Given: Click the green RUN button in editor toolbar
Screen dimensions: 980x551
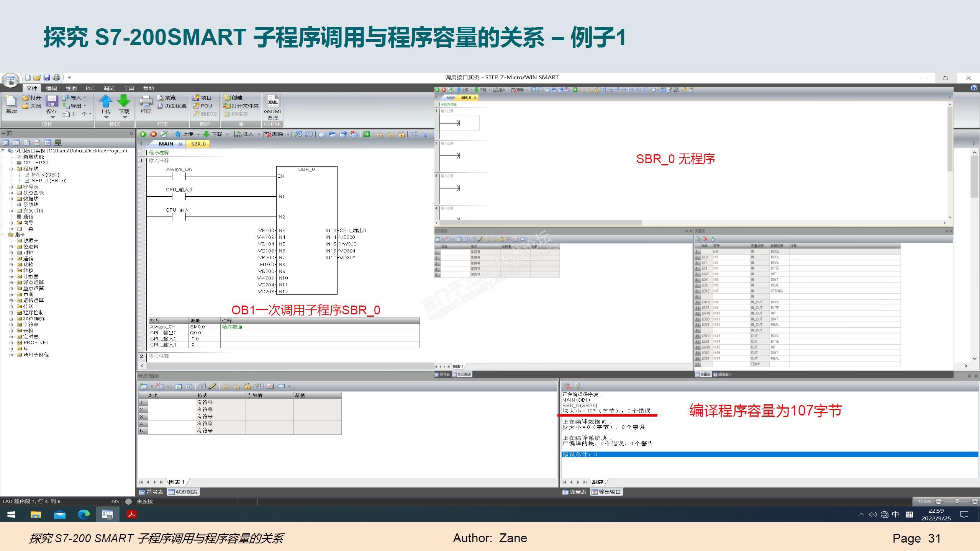Looking at the screenshot, I should click(143, 134).
